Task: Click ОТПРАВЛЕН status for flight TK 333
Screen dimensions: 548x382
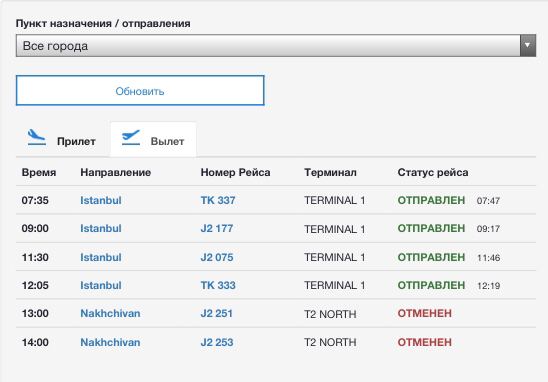Action: (431, 285)
